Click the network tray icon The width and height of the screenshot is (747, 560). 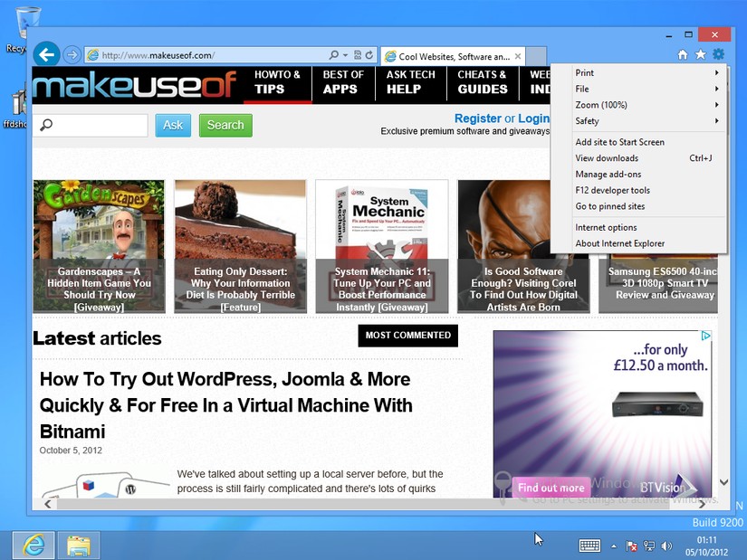point(649,546)
